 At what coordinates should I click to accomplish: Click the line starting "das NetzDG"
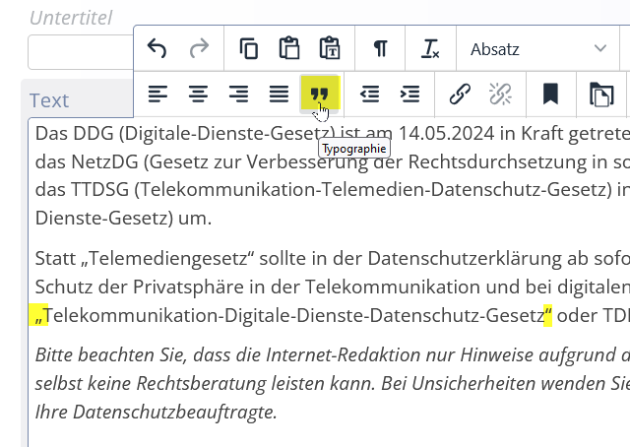coord(332,162)
